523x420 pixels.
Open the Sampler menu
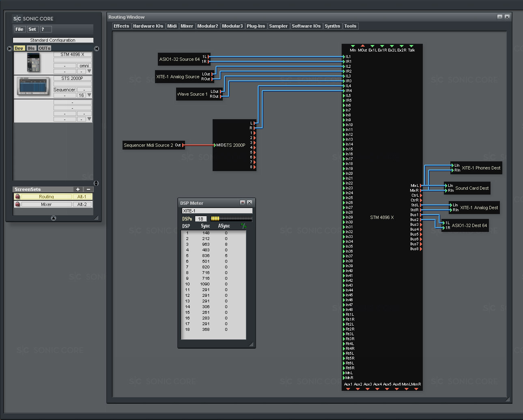pyautogui.click(x=278, y=26)
